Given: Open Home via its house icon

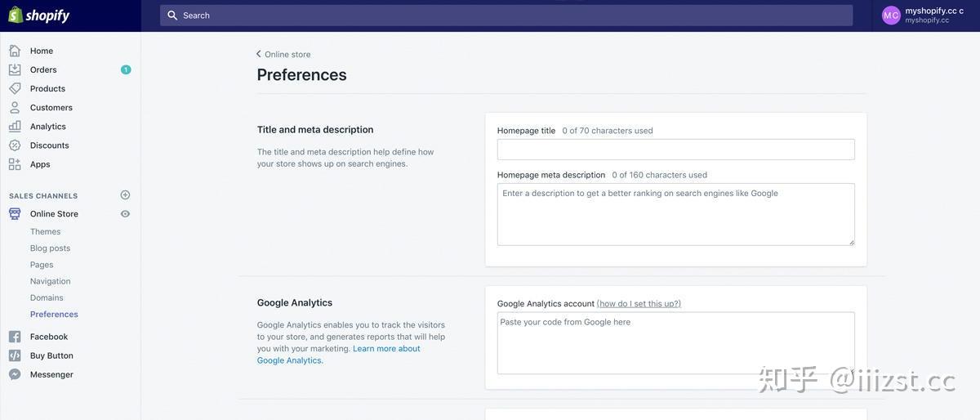Looking at the screenshot, I should (15, 51).
